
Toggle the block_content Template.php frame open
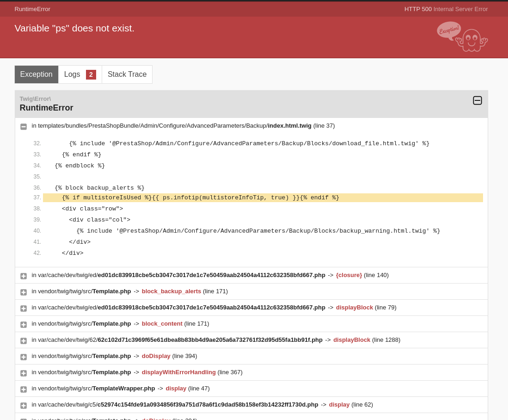point(23,324)
